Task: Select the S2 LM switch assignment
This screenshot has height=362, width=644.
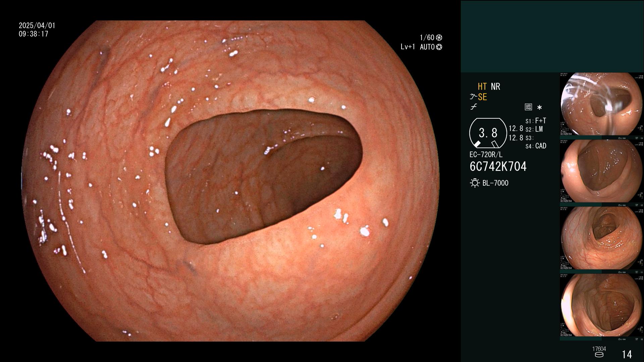Action: (x=534, y=129)
